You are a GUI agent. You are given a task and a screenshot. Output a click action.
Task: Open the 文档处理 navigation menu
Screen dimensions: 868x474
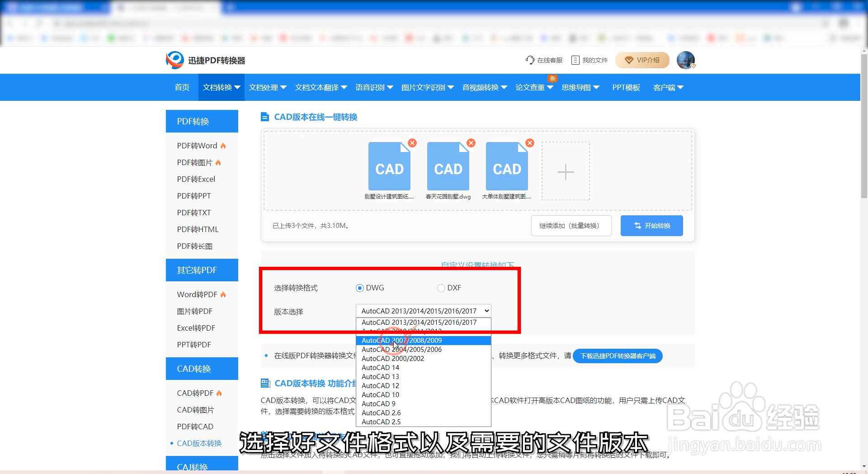(268, 87)
